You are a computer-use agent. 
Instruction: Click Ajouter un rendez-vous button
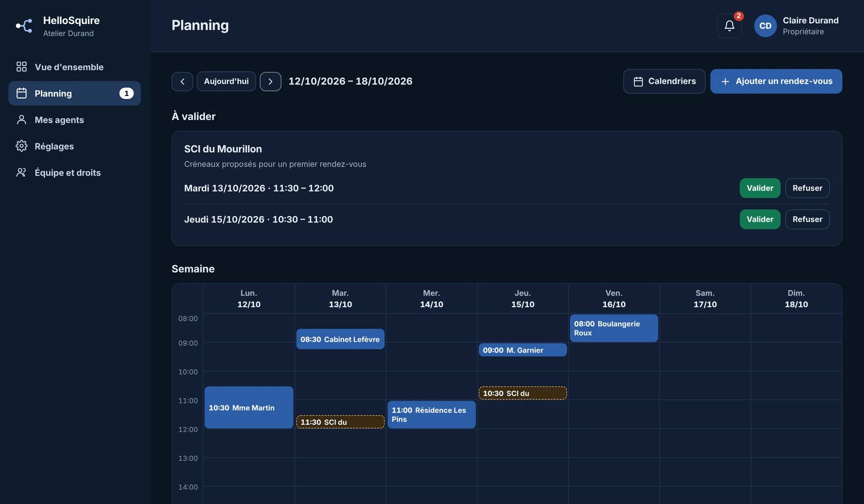click(x=776, y=81)
